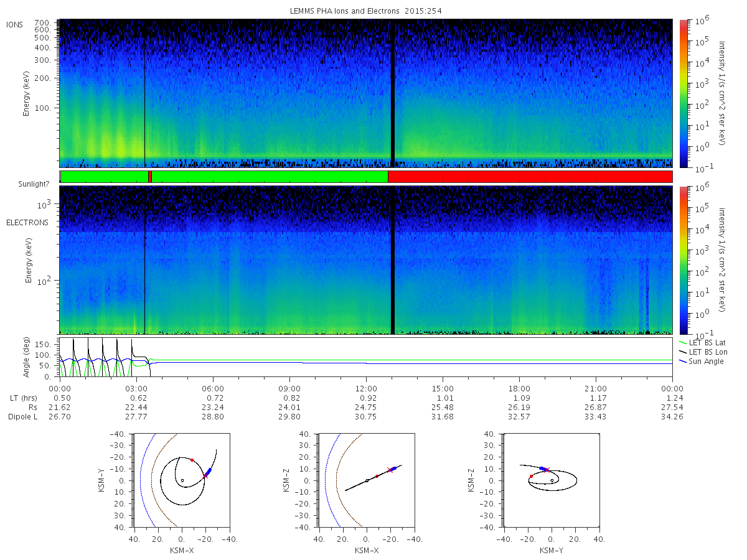Image resolution: width=747 pixels, height=560 pixels.
Task: Click the red X marker in the KSM-X KSM-Z plot
Action: 390,470
